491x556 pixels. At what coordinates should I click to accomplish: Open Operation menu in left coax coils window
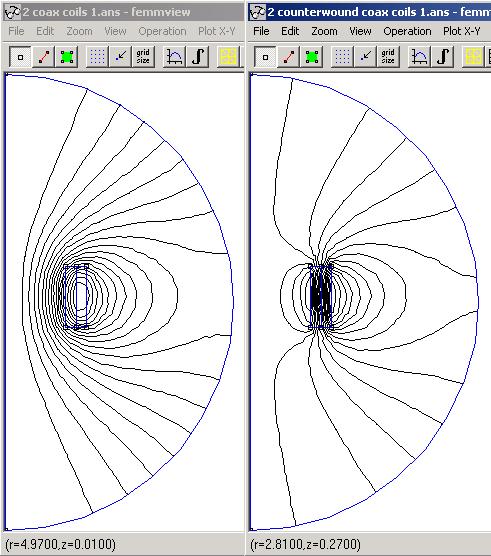pos(162,31)
